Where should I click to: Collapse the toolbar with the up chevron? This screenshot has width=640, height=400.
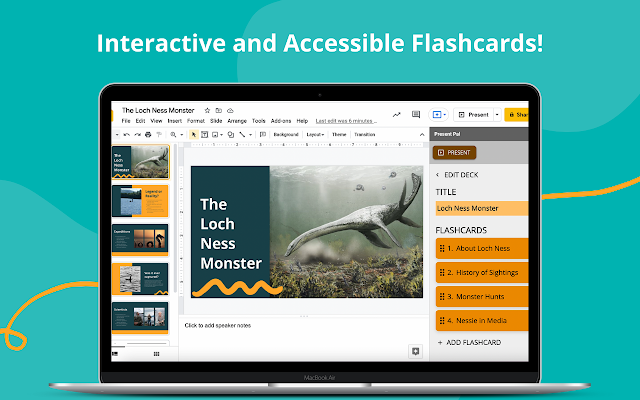point(422,134)
